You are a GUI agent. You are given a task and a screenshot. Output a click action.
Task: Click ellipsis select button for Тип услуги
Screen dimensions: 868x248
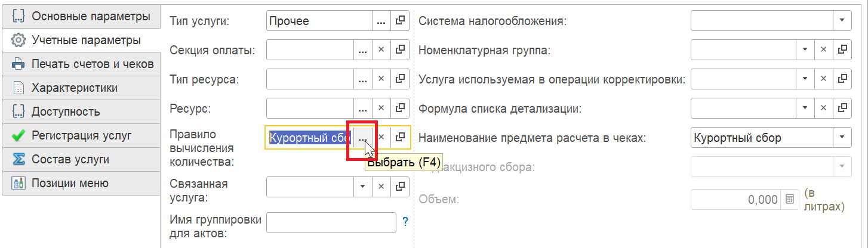pyautogui.click(x=381, y=21)
